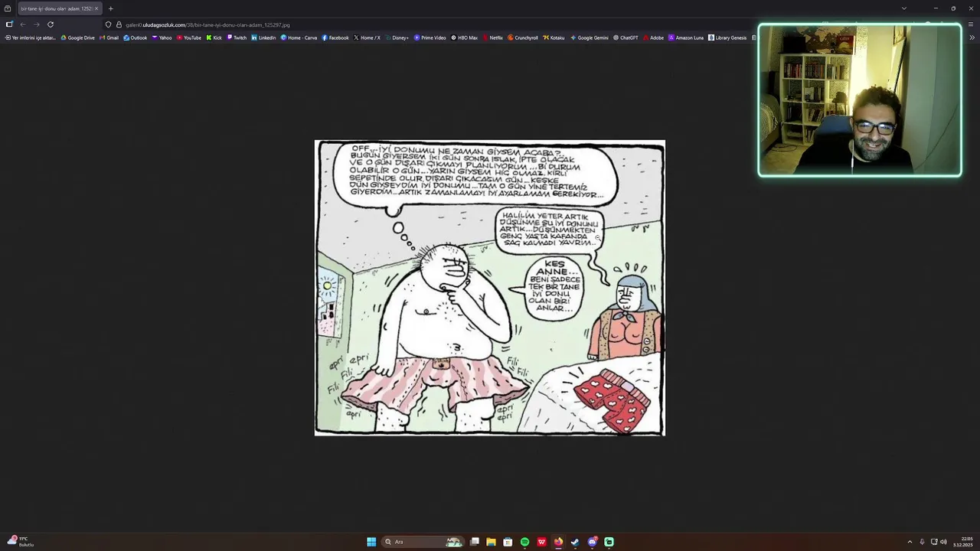Image resolution: width=980 pixels, height=551 pixels.
Task: Click the cartoon comic image
Action: coord(490,288)
